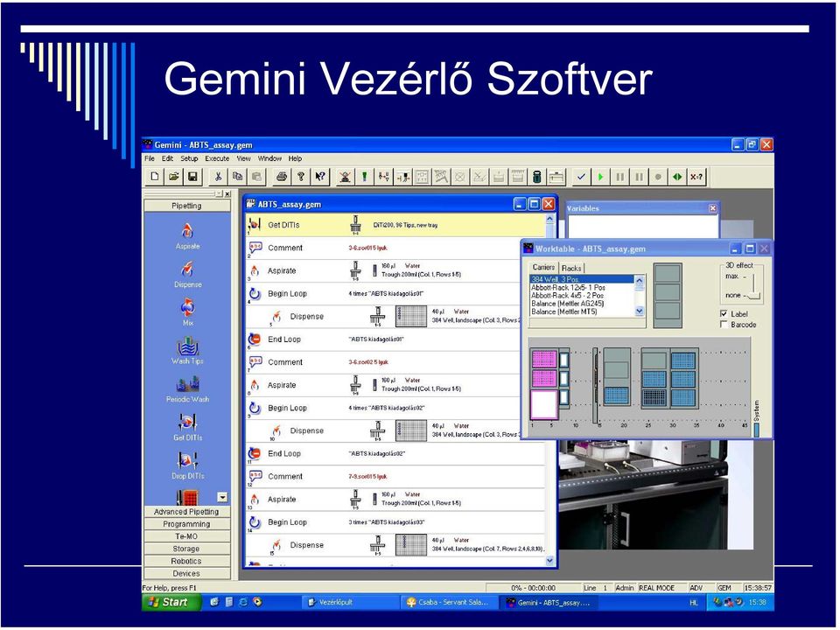Click the toolbox icon in the toolbar
Screen dimensions: 840x630
[556, 176]
